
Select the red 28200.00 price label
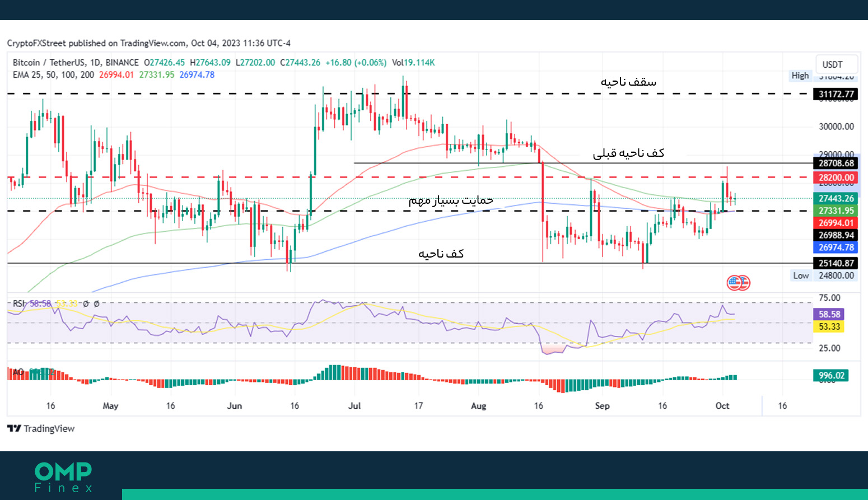pyautogui.click(x=836, y=177)
